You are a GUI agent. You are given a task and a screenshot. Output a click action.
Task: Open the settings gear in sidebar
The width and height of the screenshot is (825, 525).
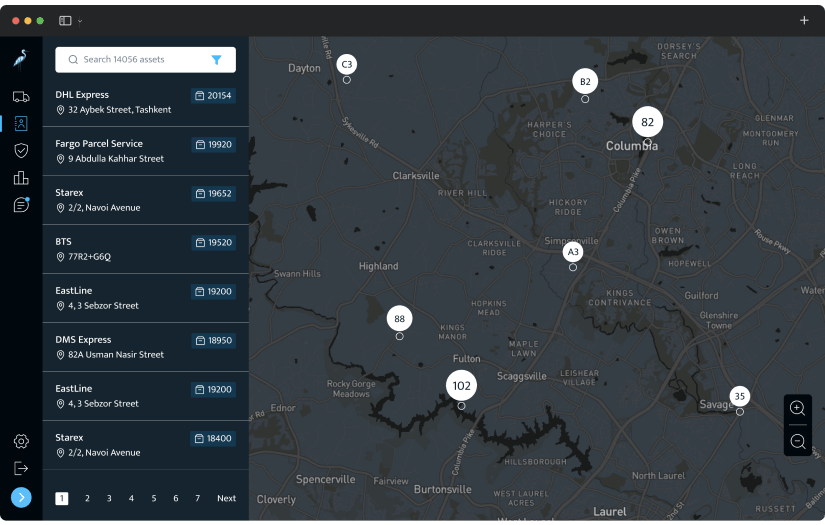21,441
